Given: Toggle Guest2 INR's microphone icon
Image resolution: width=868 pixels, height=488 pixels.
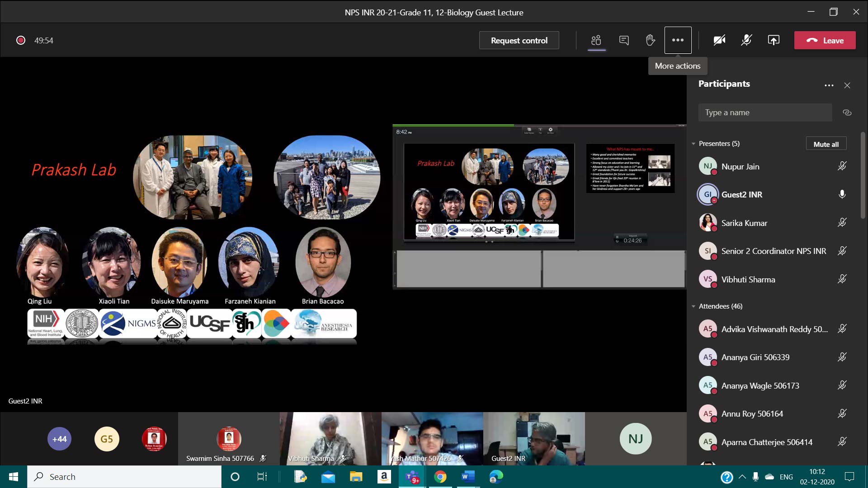Looking at the screenshot, I should [842, 194].
